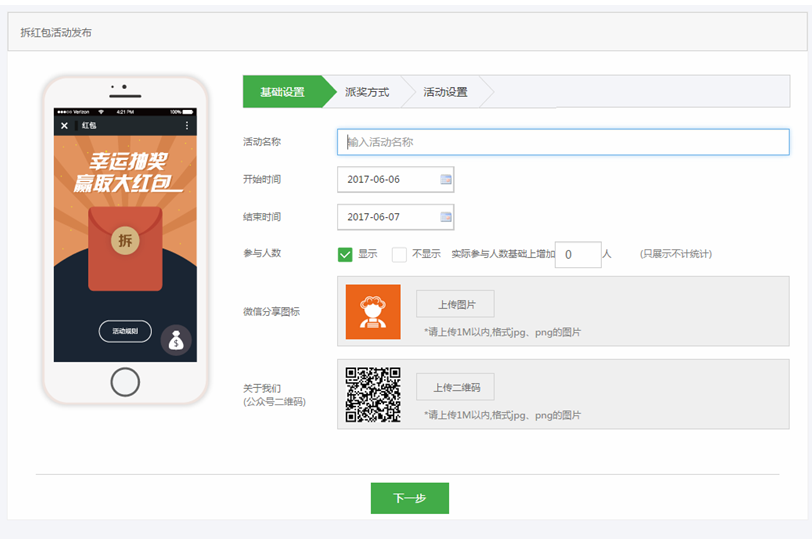Focus the 活动名称 input field
The width and height of the screenshot is (812, 542).
(x=563, y=142)
